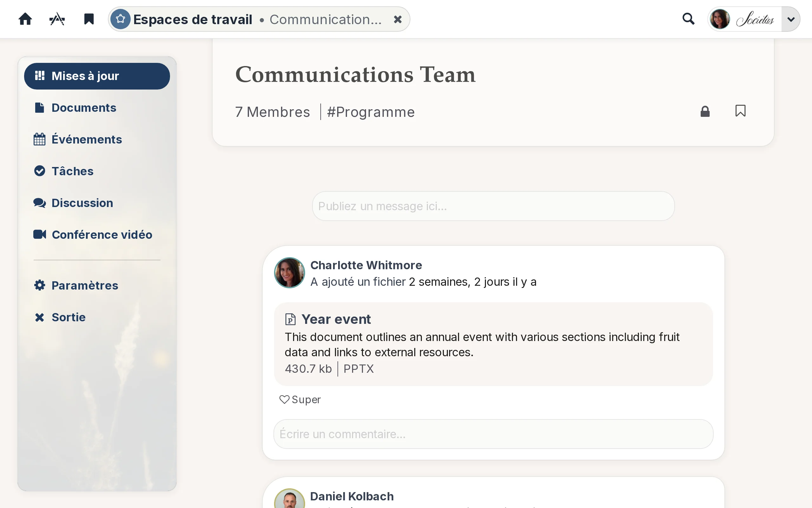
Task: Expand the account dropdown chevron
Action: pos(790,19)
